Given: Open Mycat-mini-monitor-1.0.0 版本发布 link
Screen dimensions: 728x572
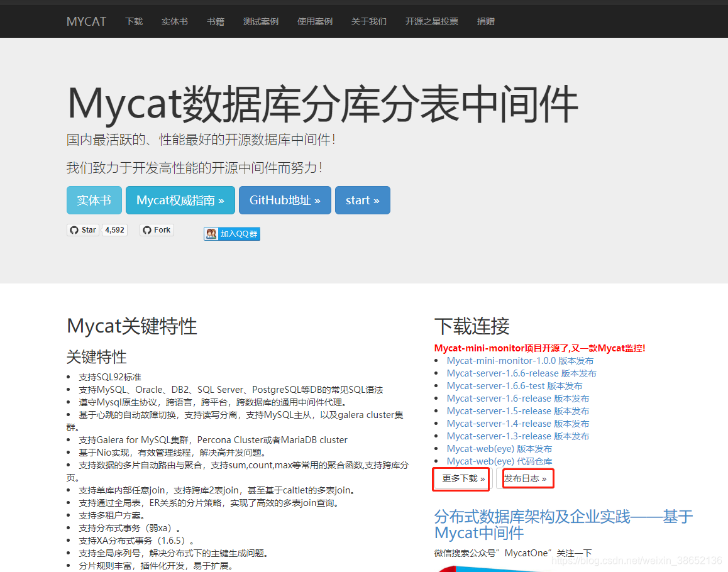Looking at the screenshot, I should click(x=520, y=361).
